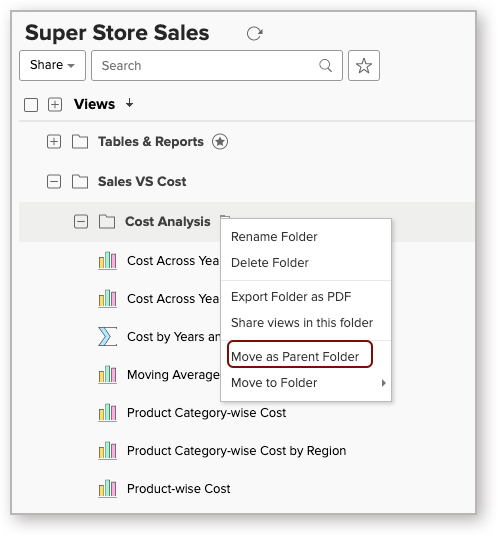Click the favorites star button
Image resolution: width=497 pixels, height=535 pixels.
click(x=364, y=66)
